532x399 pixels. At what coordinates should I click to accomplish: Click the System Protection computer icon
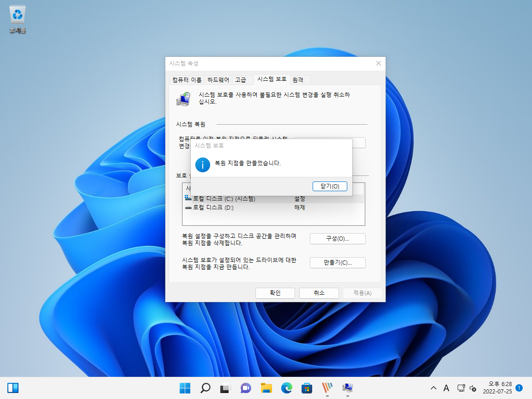[x=183, y=99]
